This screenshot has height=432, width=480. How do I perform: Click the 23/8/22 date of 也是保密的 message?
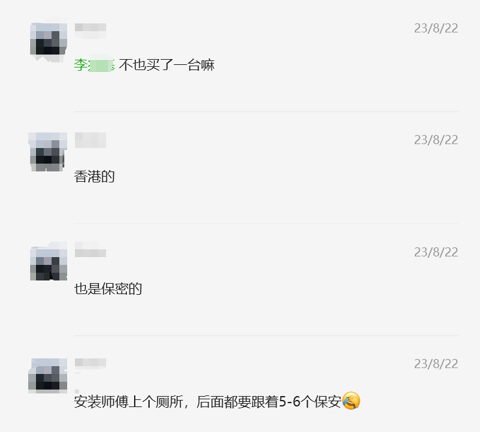pyautogui.click(x=436, y=252)
